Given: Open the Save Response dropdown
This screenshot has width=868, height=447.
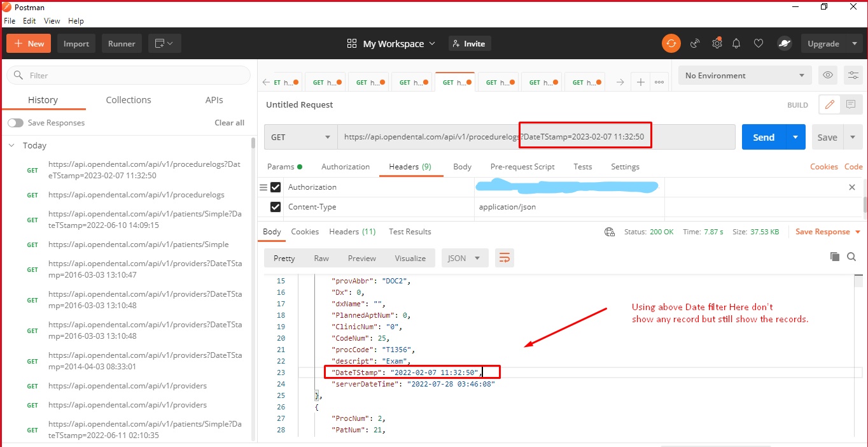Looking at the screenshot, I should 828,232.
